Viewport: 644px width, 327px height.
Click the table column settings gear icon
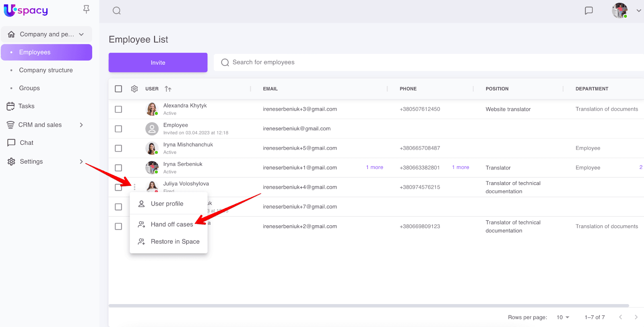pyautogui.click(x=134, y=89)
